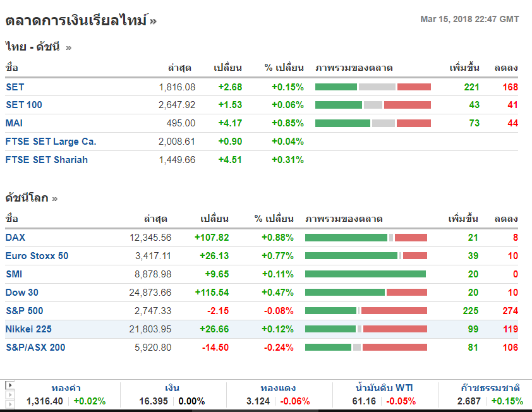
Task: Open น้ำมันดิบ WTI commodity link
Action: click(385, 389)
